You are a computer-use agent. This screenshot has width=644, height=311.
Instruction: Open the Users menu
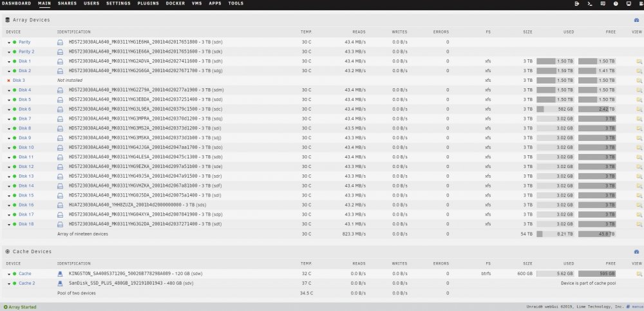pos(91,3)
